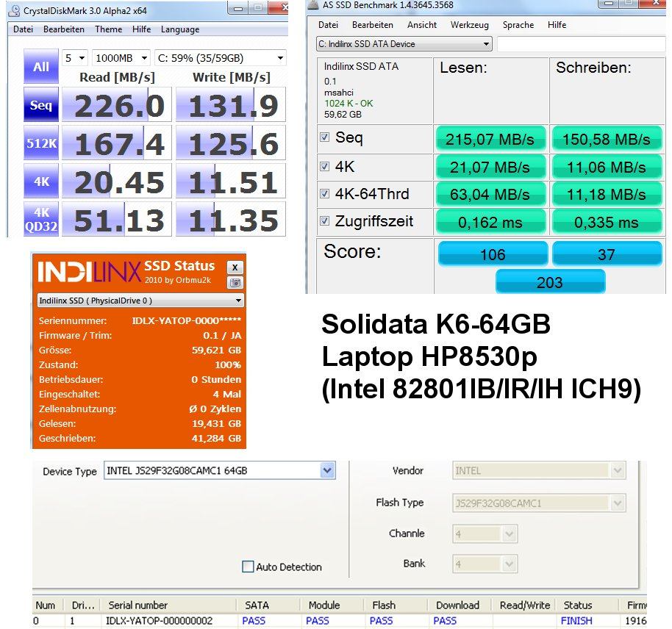672x629 pixels.
Task: Enable the Auto Detection checkbox
Action: 248,567
